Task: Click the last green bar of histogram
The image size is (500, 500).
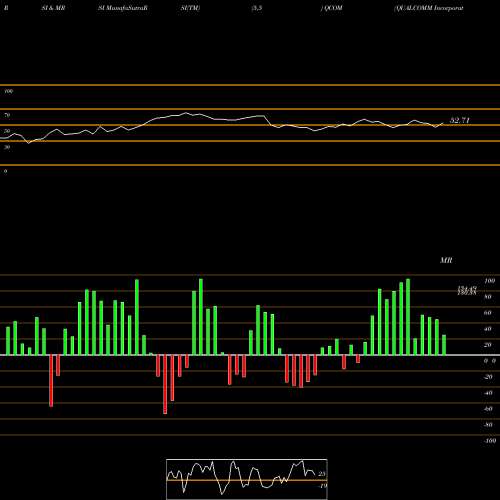Action: pyautogui.click(x=444, y=345)
